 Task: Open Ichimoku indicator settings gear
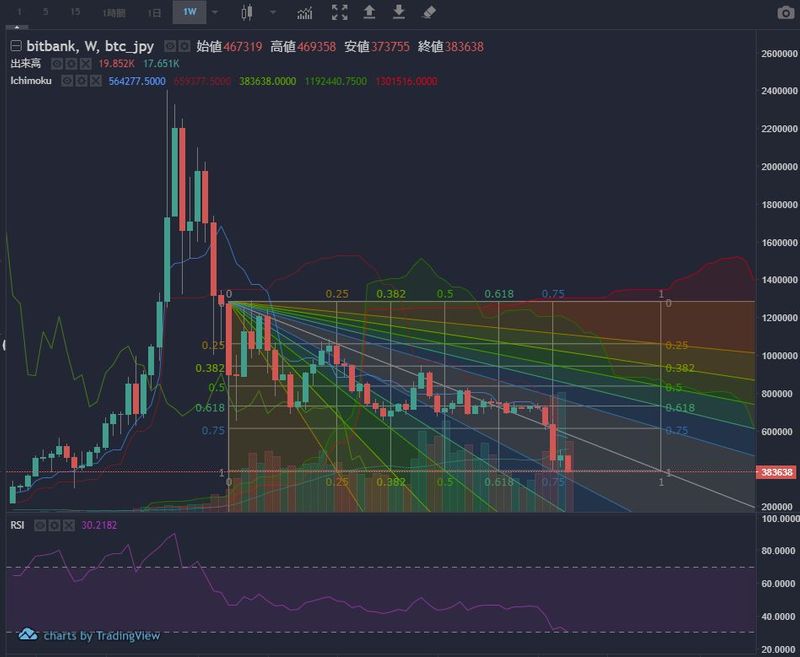[x=82, y=80]
